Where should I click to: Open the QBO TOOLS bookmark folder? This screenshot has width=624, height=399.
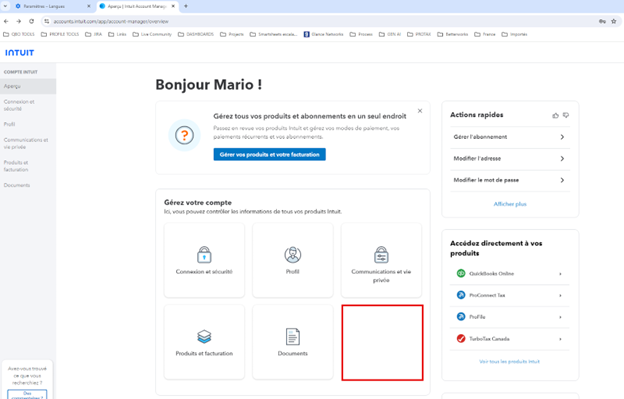19,34
